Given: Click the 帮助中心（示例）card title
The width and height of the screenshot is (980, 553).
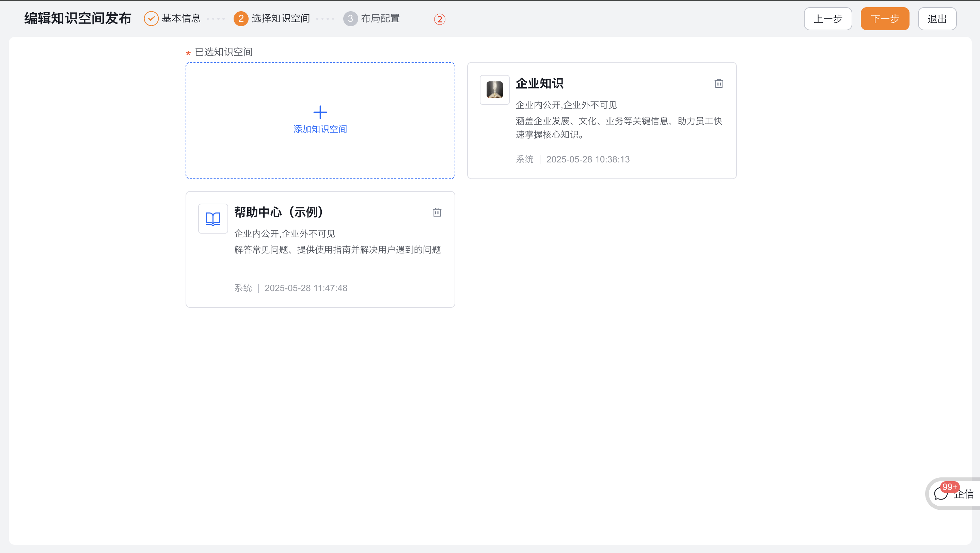Looking at the screenshot, I should [279, 212].
